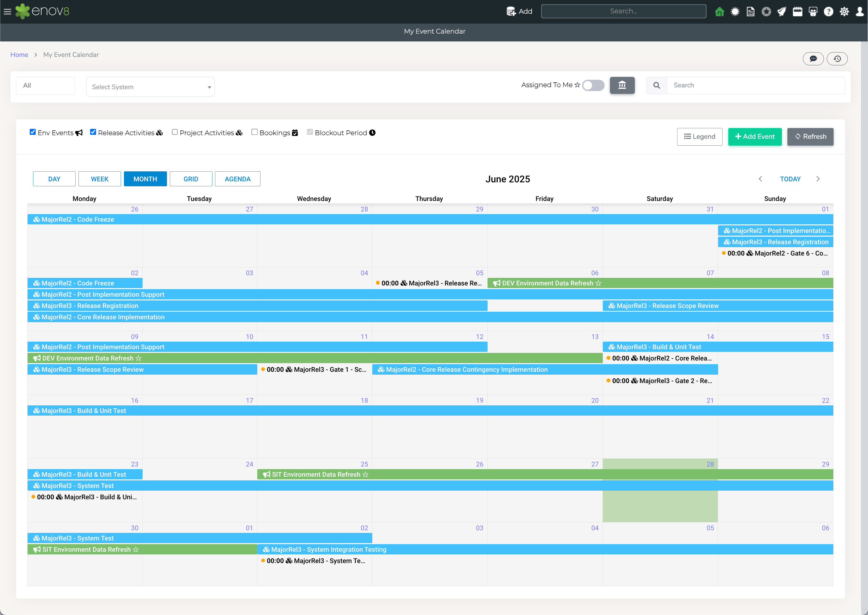Open the rocket release icon in header
Screen dimensions: 868x615
click(782, 12)
